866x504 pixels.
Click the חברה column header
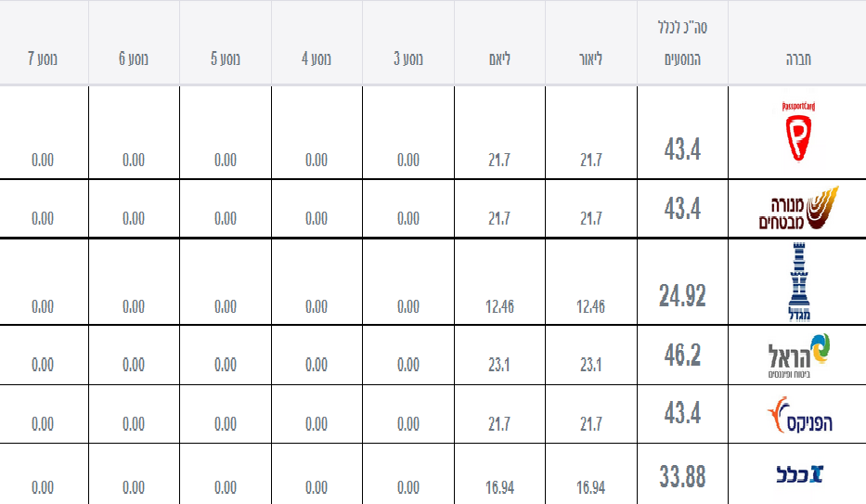[798, 59]
